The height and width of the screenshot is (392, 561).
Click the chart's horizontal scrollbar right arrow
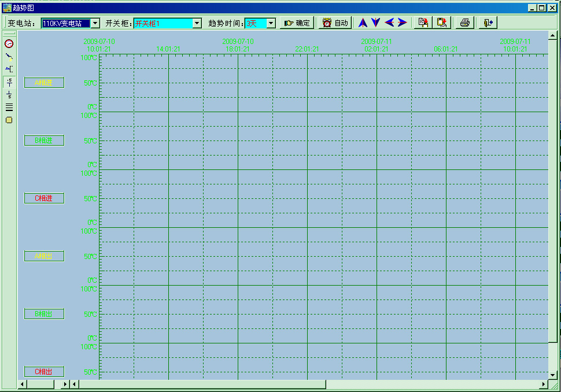click(544, 384)
